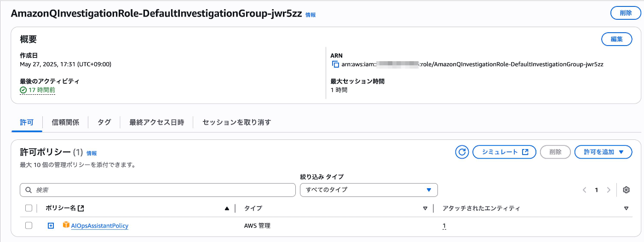Sort by policy name with the ascending triangle
Viewport: 644px width, 242px height.
coord(227,208)
